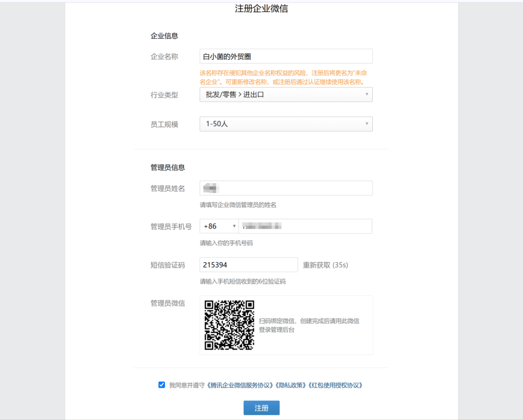Click the 扫码绑定微信 instruction text
The image size is (523, 420).
[309, 325]
